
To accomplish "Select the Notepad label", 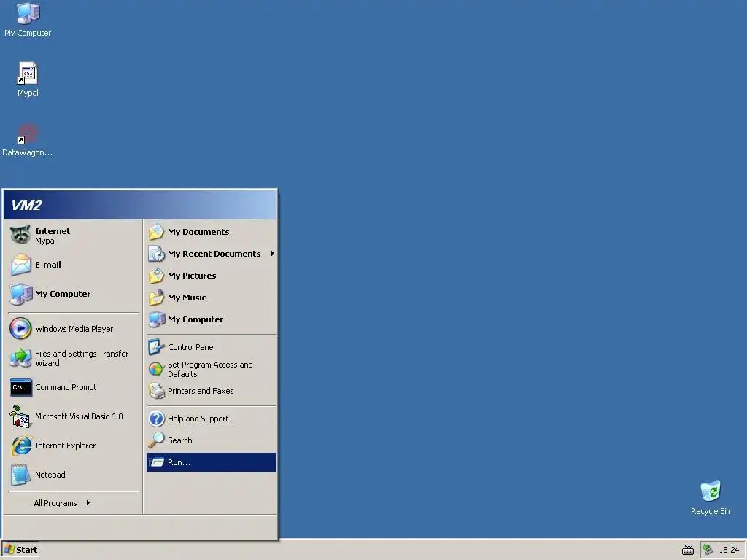I will pyautogui.click(x=50, y=475).
